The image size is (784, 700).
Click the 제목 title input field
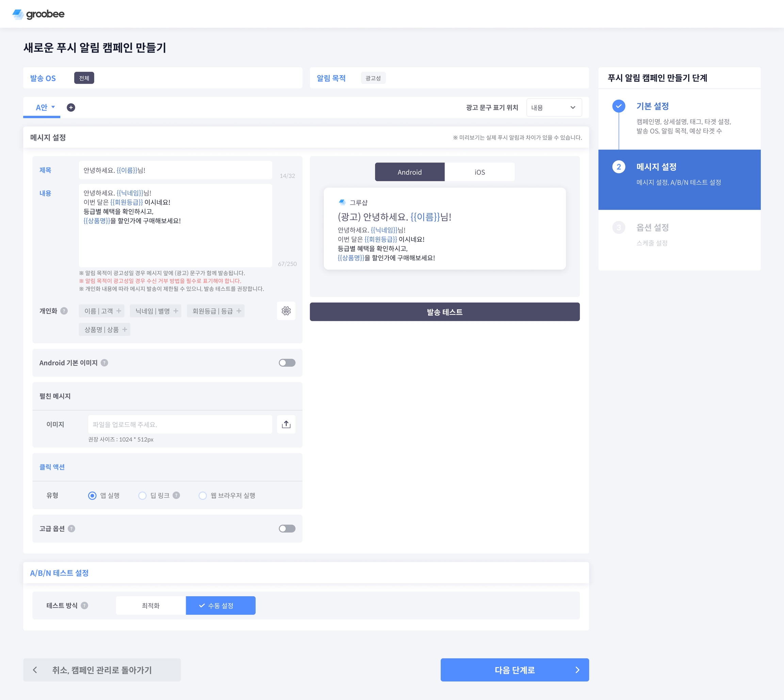click(175, 170)
